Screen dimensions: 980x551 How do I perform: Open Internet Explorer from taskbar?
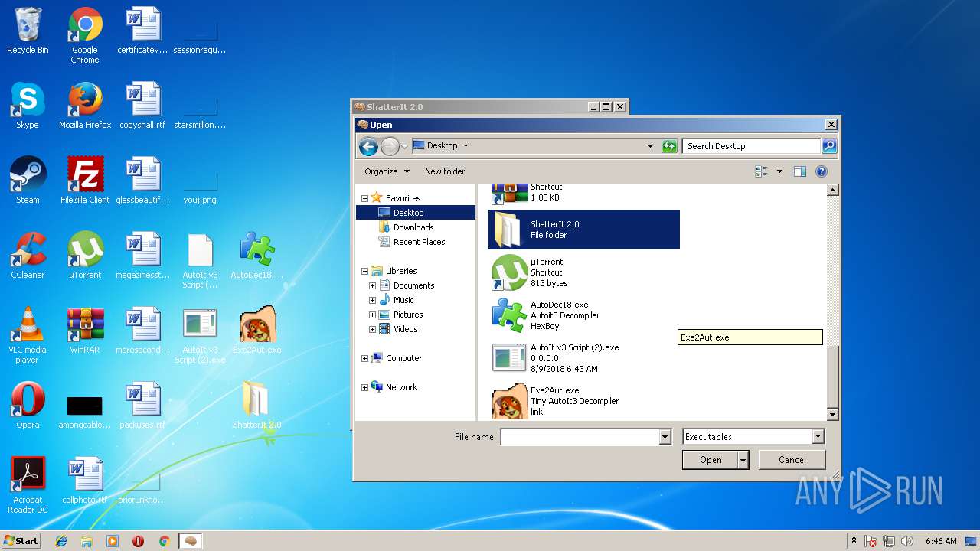coord(61,541)
